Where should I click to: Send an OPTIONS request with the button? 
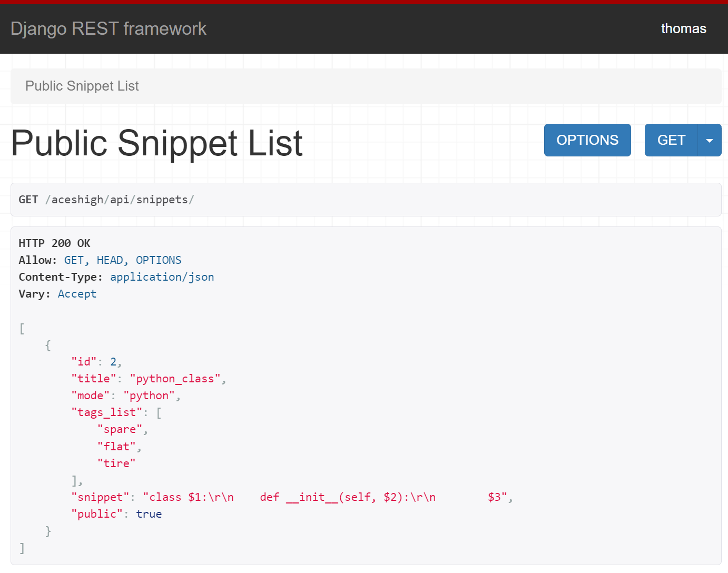[587, 140]
